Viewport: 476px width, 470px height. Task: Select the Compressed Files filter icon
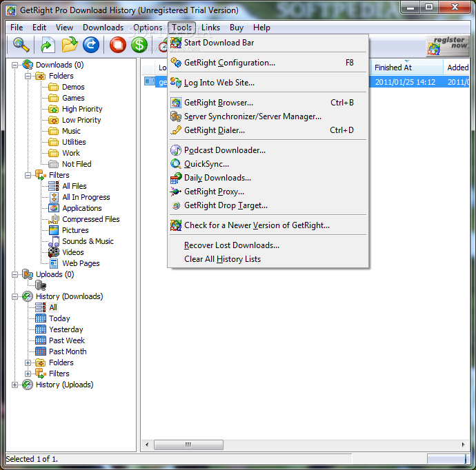point(54,219)
